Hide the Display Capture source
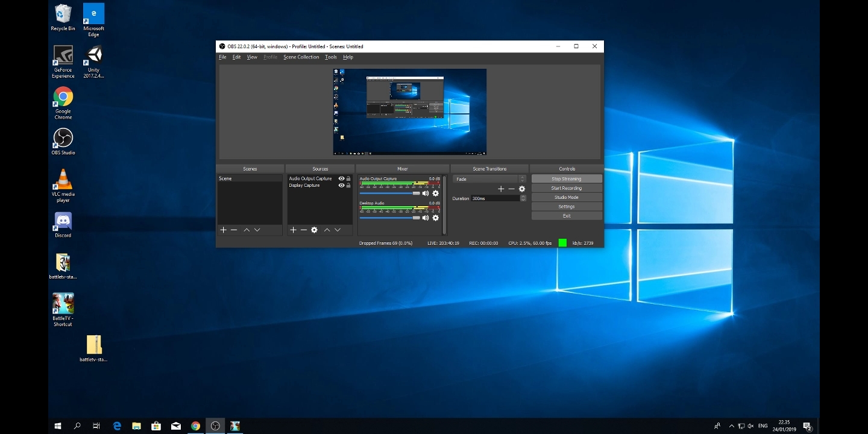This screenshot has width=868, height=434. [341, 186]
